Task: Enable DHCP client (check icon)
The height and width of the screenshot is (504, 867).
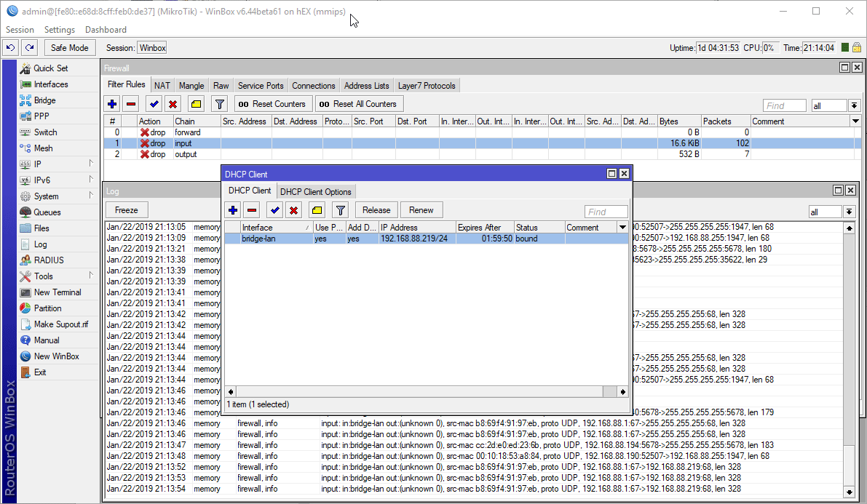Action: point(275,211)
